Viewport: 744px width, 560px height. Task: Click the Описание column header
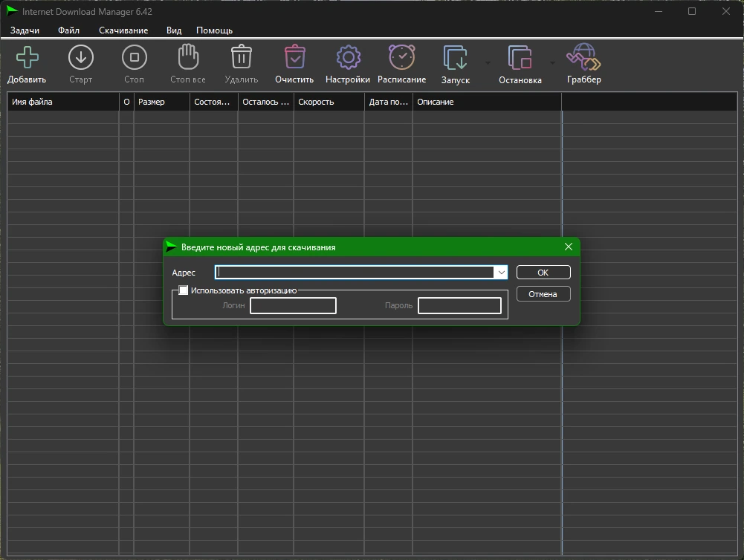[488, 102]
